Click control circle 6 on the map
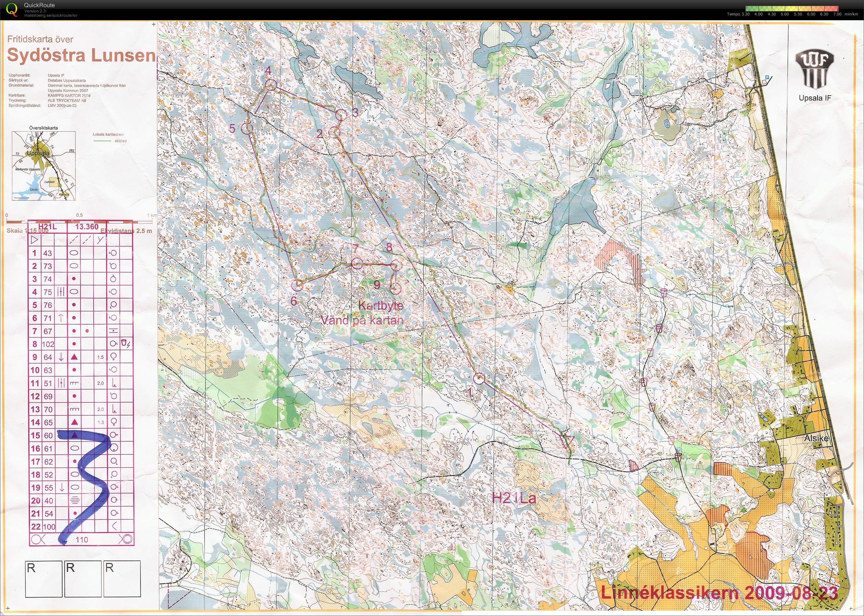Viewport: 864px width, 616px height. (297, 285)
